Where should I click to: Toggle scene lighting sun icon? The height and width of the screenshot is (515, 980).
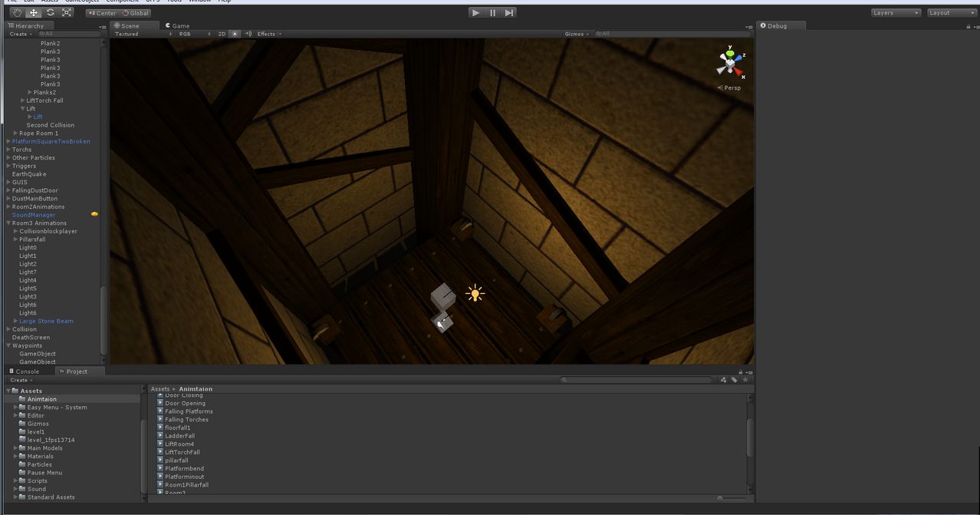click(x=235, y=34)
